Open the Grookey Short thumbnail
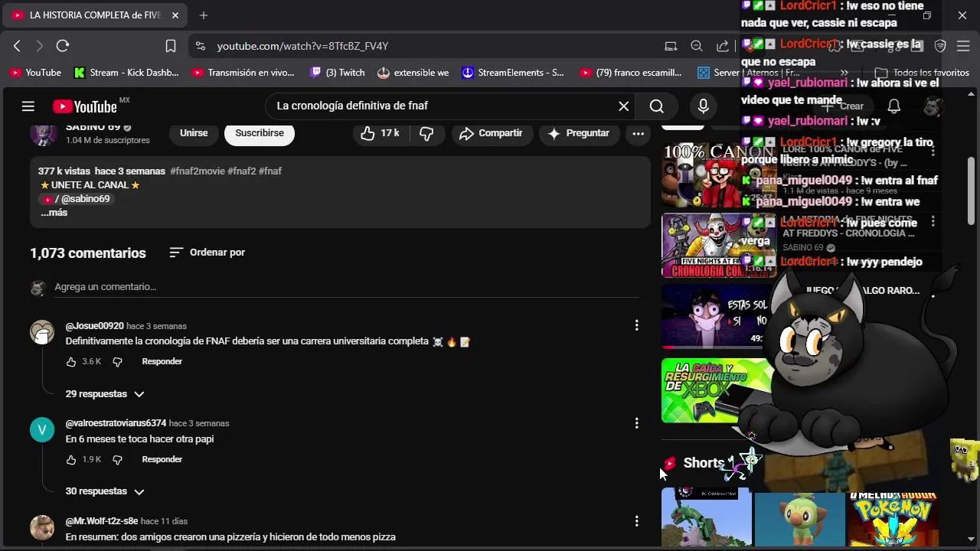Image resolution: width=980 pixels, height=551 pixels. pyautogui.click(x=799, y=519)
